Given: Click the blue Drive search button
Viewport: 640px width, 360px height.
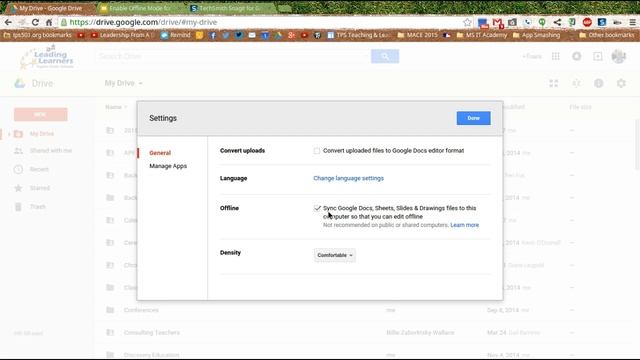Looking at the screenshot, I should 385,56.
